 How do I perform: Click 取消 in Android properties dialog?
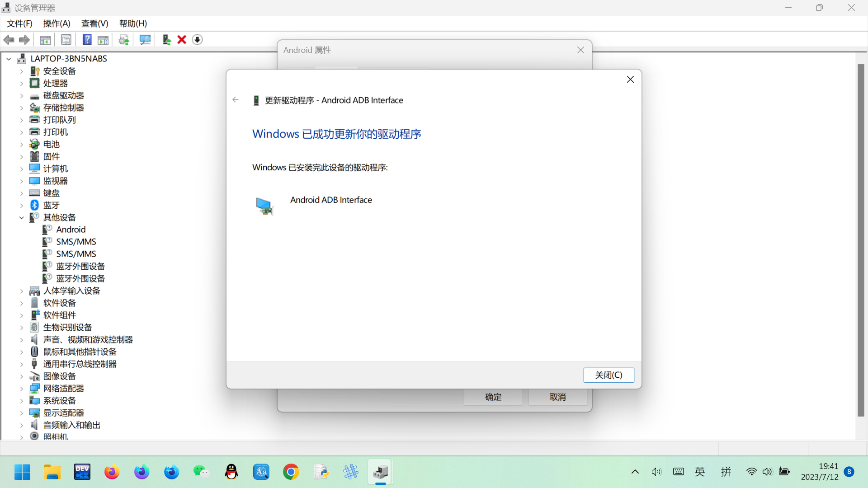(x=557, y=397)
